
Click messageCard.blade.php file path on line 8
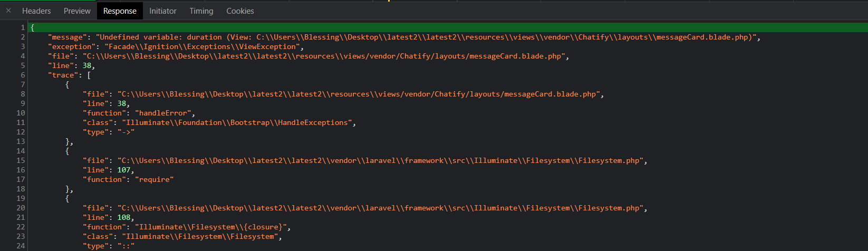(x=359, y=94)
